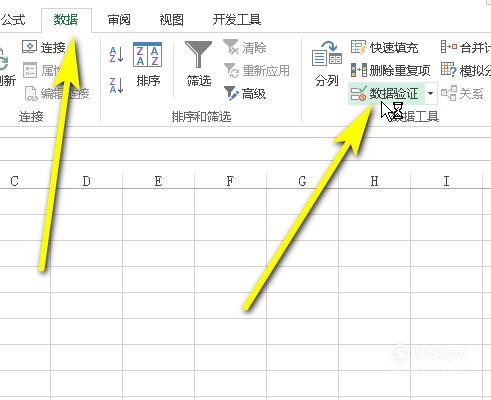The width and height of the screenshot is (491, 400).
Task: Click the 模拟分析 what-if analysis icon
Action: tap(449, 70)
